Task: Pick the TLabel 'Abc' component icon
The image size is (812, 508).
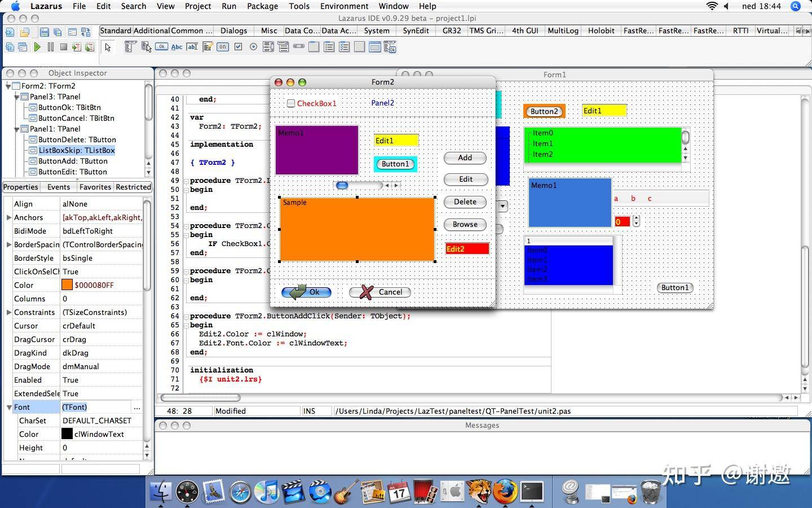Action: (x=177, y=47)
